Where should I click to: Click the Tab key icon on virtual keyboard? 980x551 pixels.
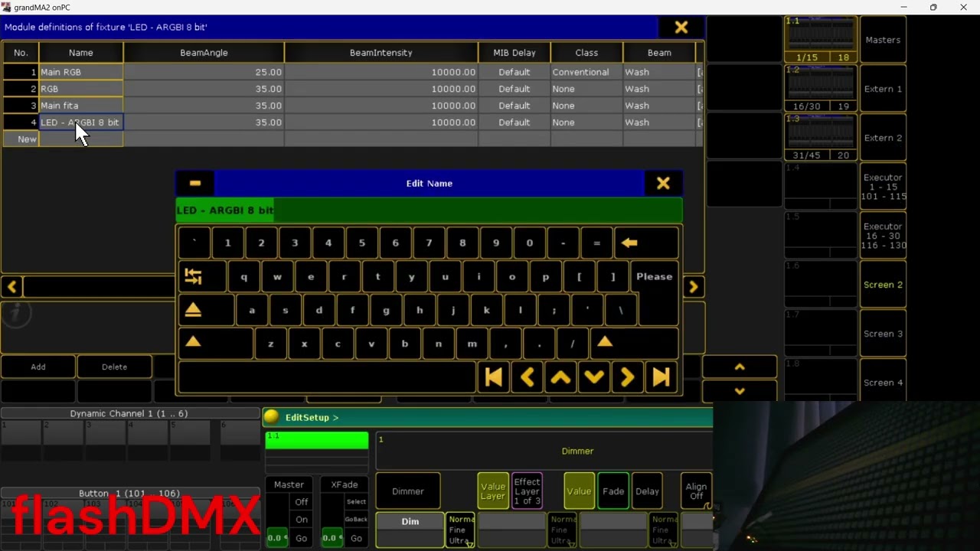202,276
